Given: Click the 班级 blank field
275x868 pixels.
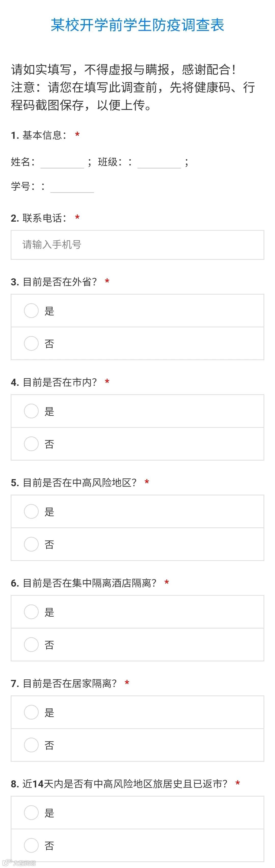Looking at the screenshot, I should 159,162.
